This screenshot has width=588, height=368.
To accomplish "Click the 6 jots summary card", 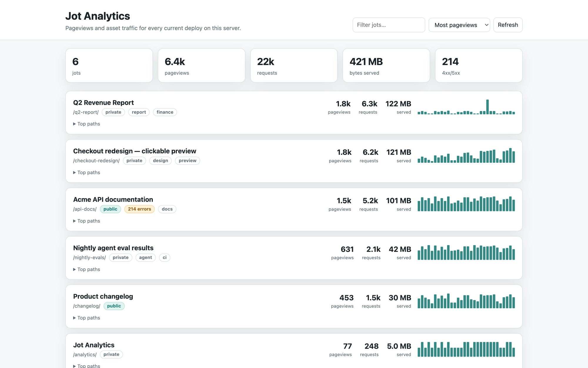I will point(109,65).
